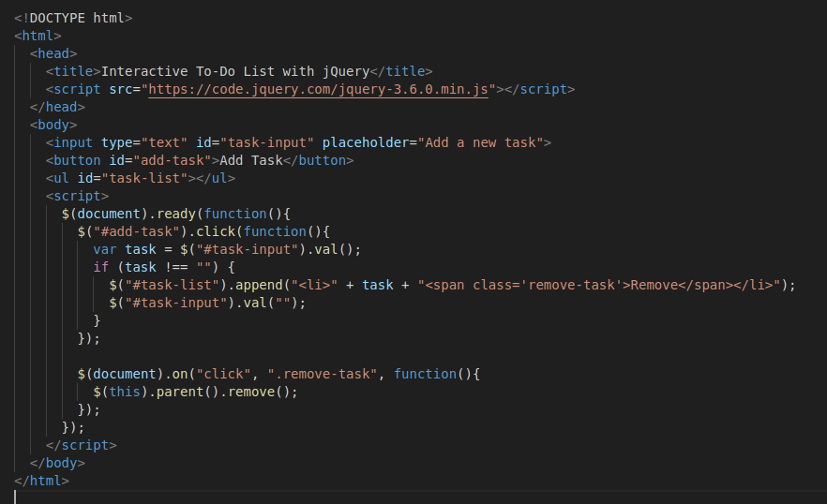
Task: Click the ".remove-task" selector string
Action: tap(323, 374)
